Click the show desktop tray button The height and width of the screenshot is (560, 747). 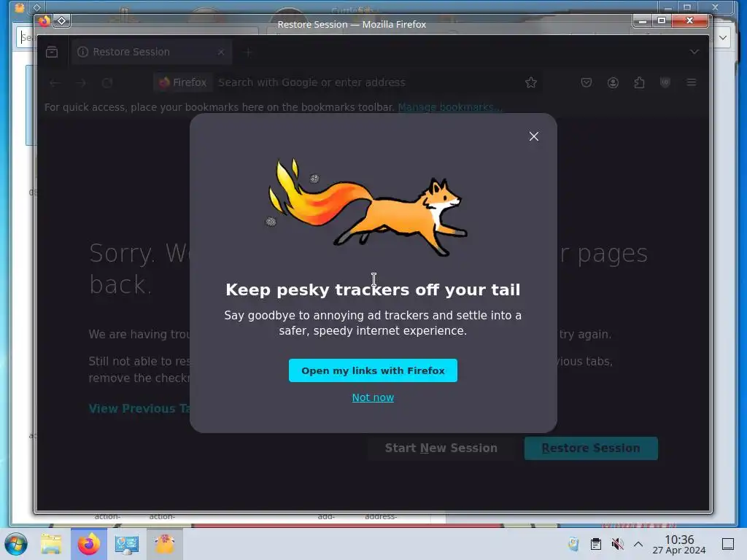pyautogui.click(x=728, y=544)
